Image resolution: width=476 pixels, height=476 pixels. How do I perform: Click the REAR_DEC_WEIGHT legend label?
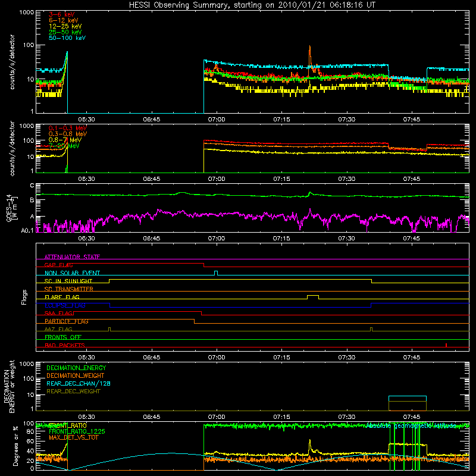click(x=73, y=392)
